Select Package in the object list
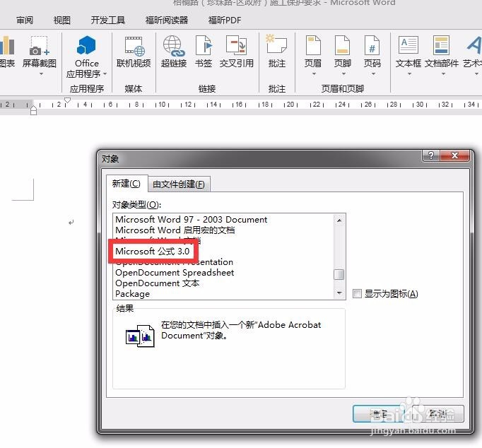 [x=132, y=294]
